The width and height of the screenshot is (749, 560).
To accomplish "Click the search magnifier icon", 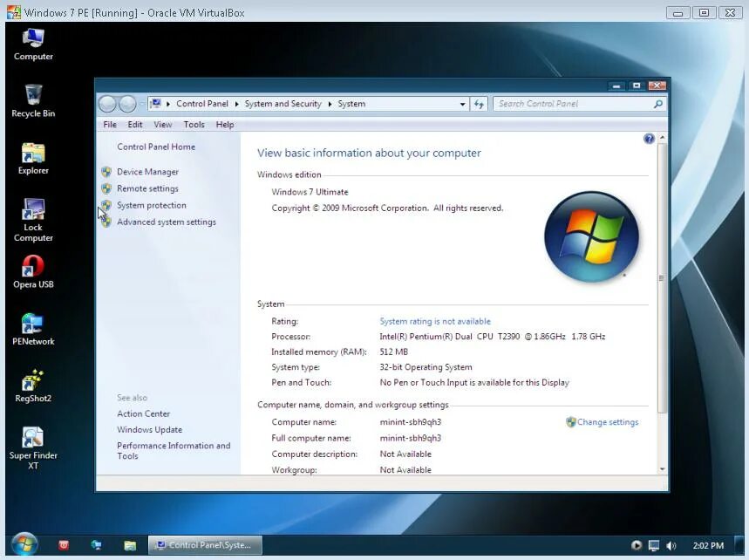I will [x=657, y=104].
